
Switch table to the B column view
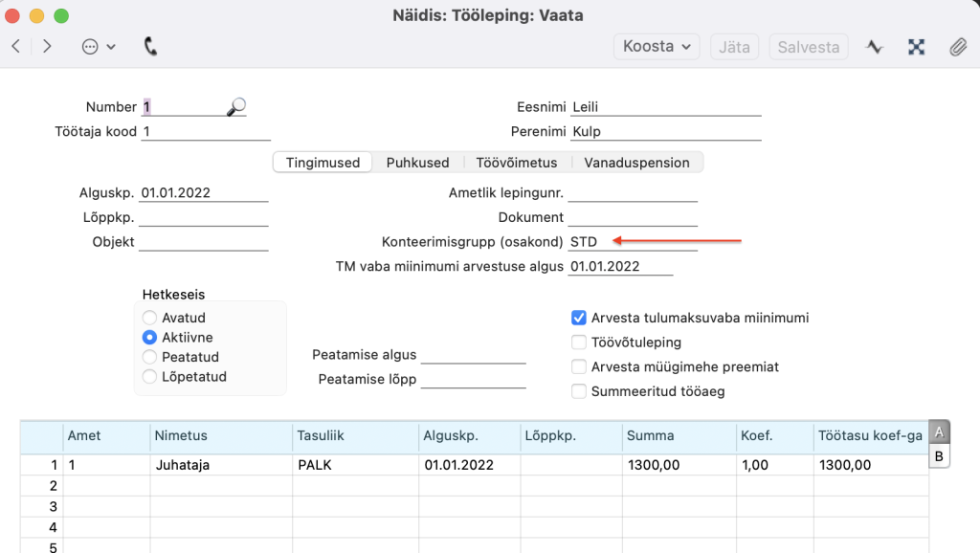[x=939, y=457]
